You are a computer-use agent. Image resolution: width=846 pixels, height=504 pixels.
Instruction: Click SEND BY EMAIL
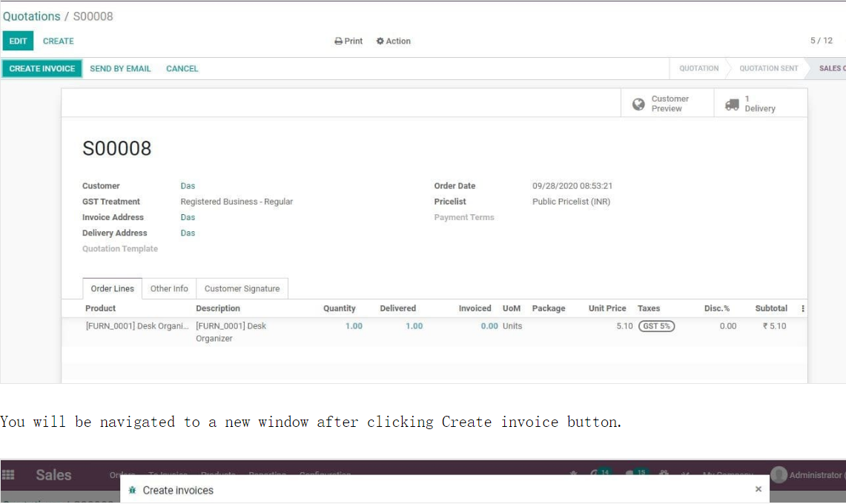click(120, 68)
